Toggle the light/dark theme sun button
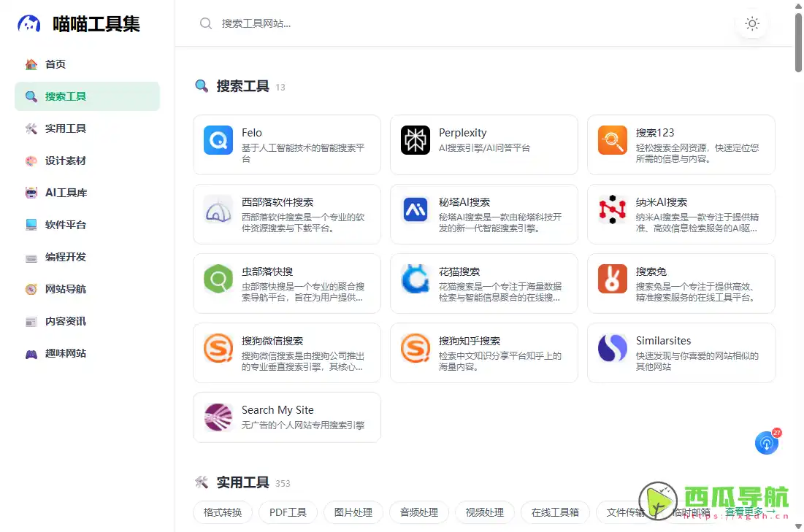 pyautogui.click(x=751, y=23)
